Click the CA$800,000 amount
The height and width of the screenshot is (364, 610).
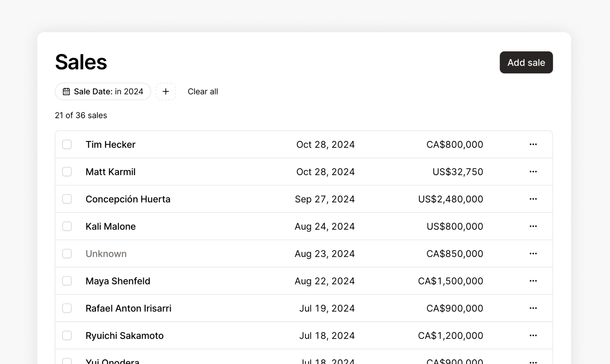tap(455, 144)
